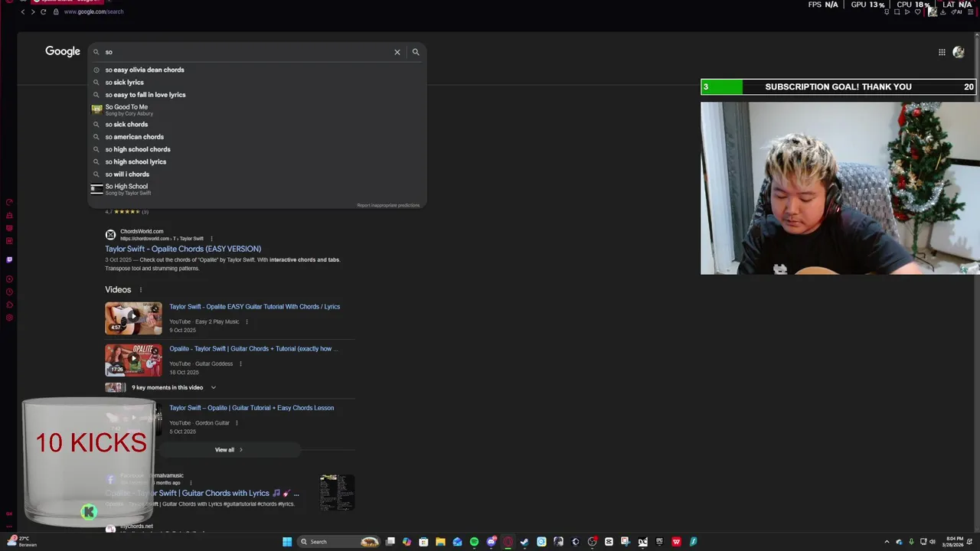
Task: Click 'Report inappropriate predictions' link
Action: pos(388,205)
